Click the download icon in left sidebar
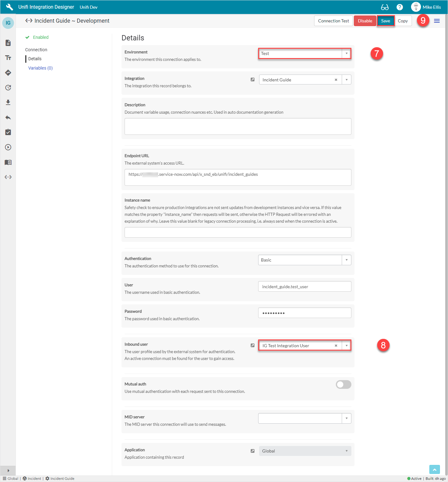448x482 pixels. (x=8, y=102)
